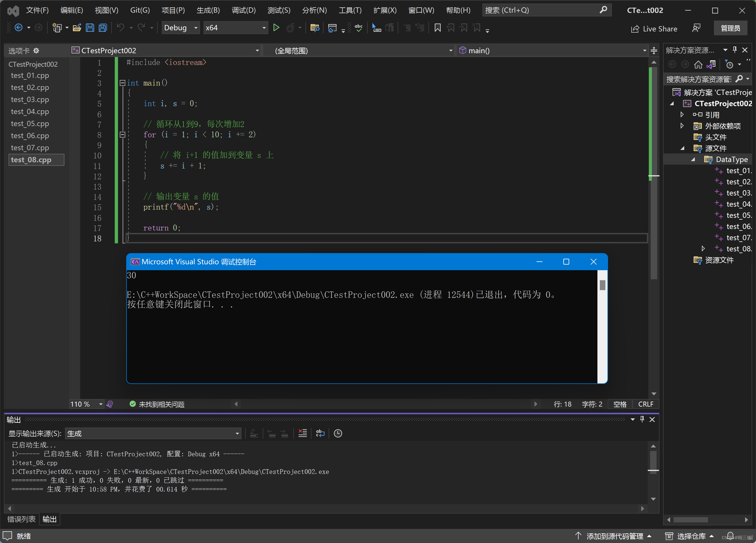756x543 pixels.
Task: Click the Clear All icon in Output panel
Action: tap(302, 433)
